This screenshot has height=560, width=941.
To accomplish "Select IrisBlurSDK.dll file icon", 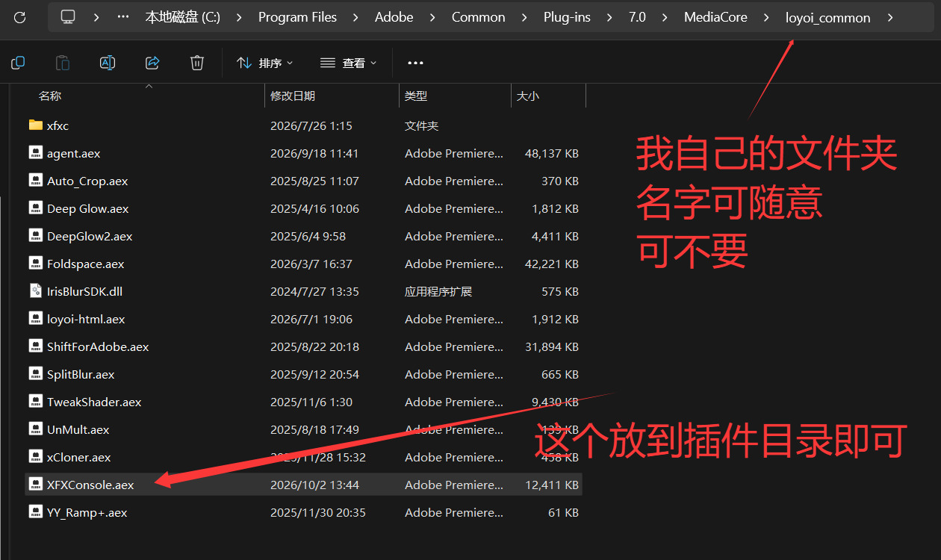I will pos(36,290).
